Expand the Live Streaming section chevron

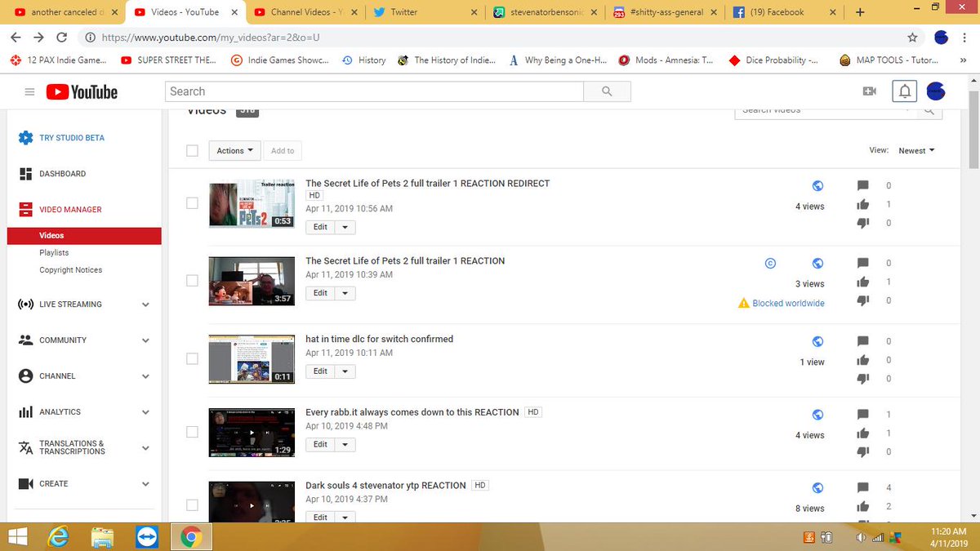click(145, 304)
